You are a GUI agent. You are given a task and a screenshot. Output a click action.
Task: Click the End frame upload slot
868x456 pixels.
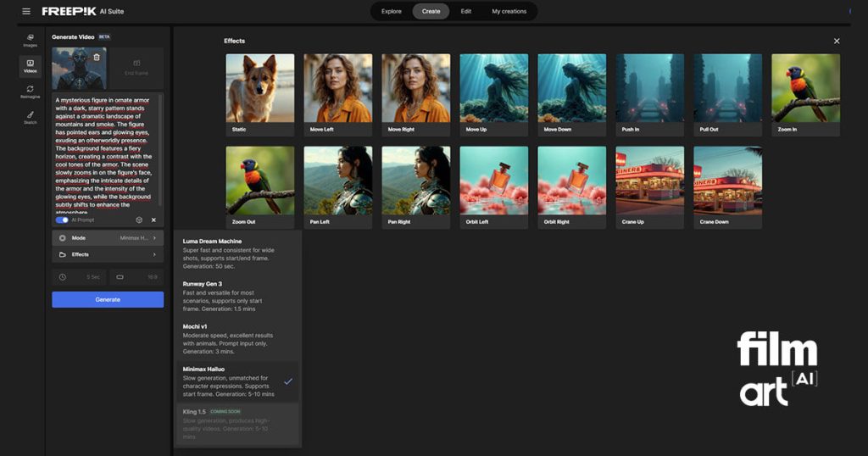tap(136, 68)
